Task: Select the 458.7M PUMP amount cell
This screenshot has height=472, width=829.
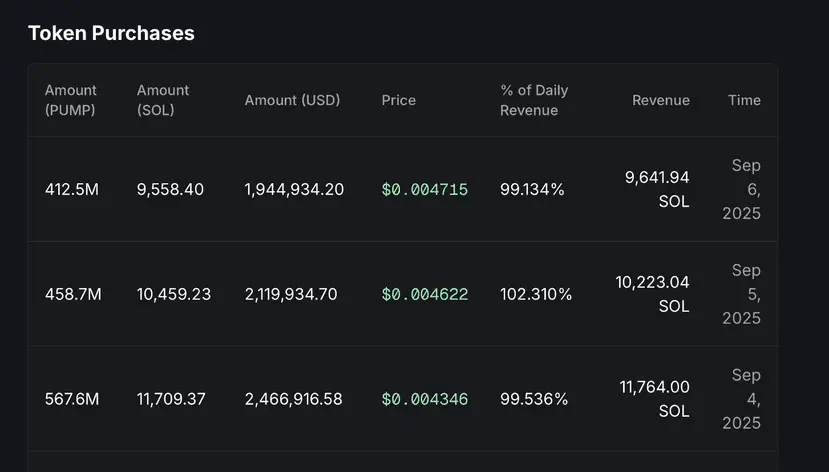Action: (73, 294)
